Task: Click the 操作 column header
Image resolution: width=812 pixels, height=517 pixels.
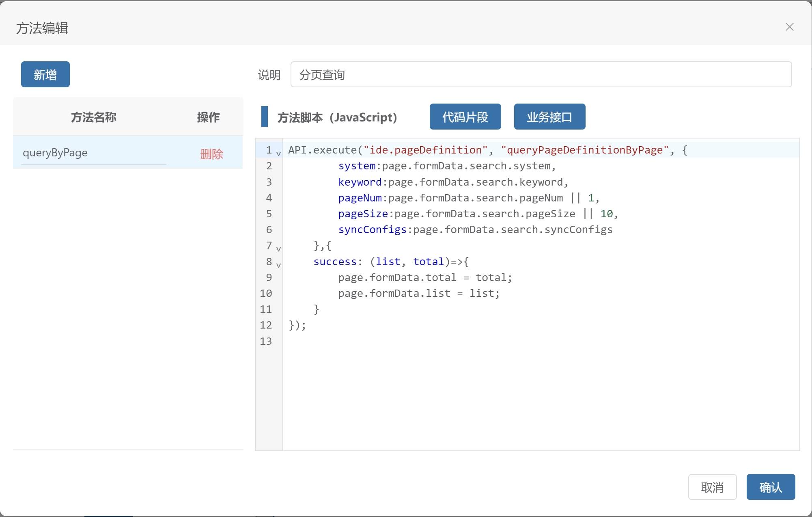Action: [x=208, y=117]
